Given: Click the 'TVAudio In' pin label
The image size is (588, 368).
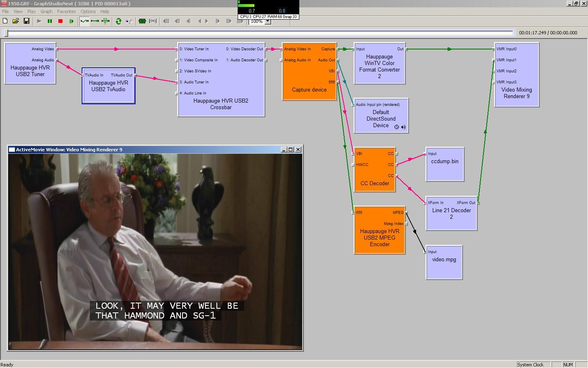Looking at the screenshot, I should pyautogui.click(x=94, y=75).
